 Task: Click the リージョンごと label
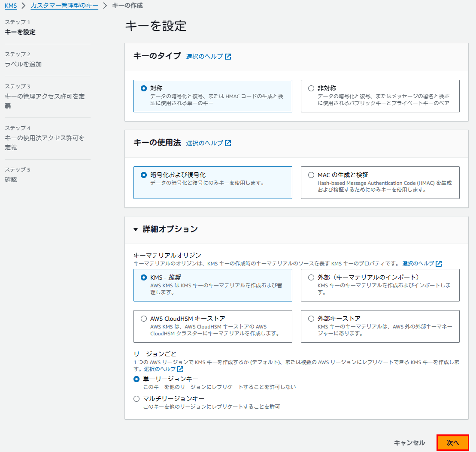155,354
